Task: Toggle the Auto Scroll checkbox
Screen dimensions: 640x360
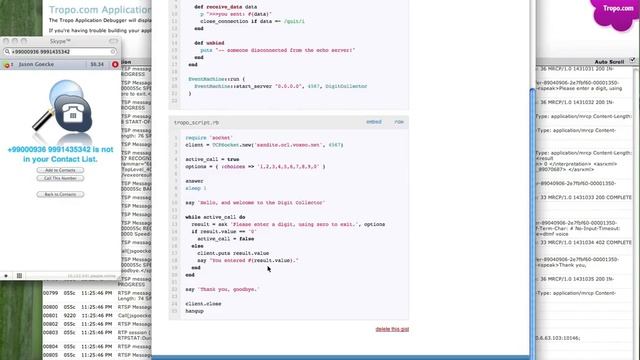Action: [632, 60]
